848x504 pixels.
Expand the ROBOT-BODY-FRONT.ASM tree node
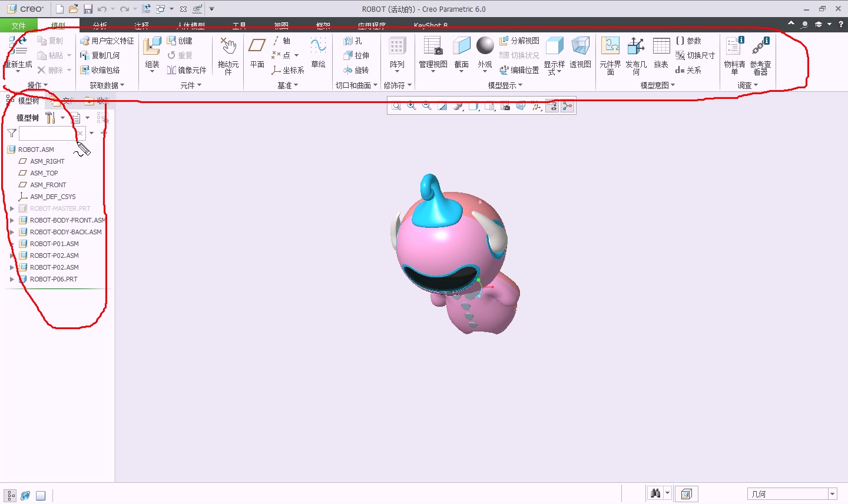(x=12, y=220)
